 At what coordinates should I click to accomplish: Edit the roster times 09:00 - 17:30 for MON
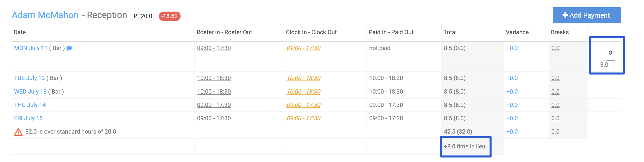click(214, 48)
